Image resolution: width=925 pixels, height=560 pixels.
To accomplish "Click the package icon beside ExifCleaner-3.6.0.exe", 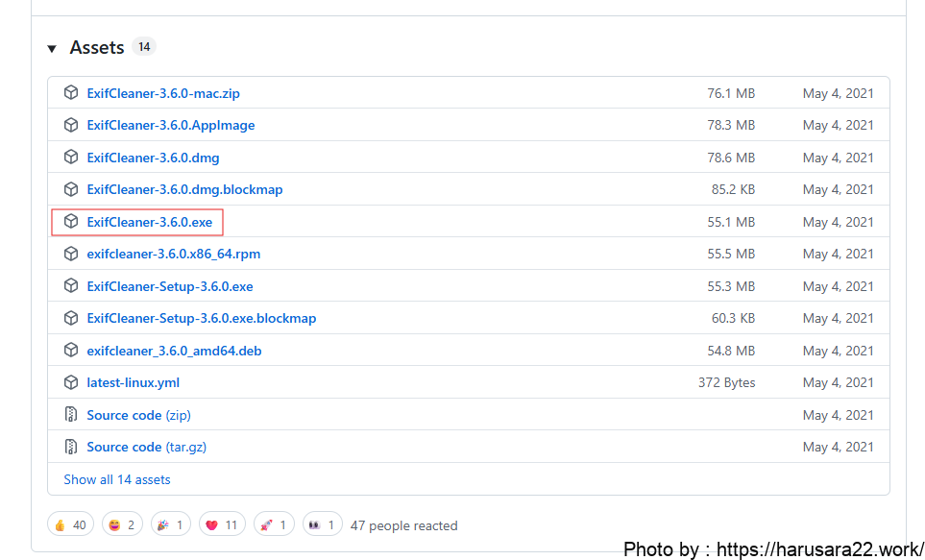I will click(x=71, y=222).
